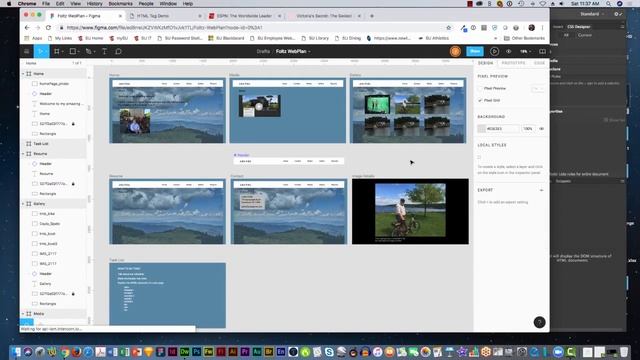
Task: Select the Comment tool
Action: (x=118, y=51)
